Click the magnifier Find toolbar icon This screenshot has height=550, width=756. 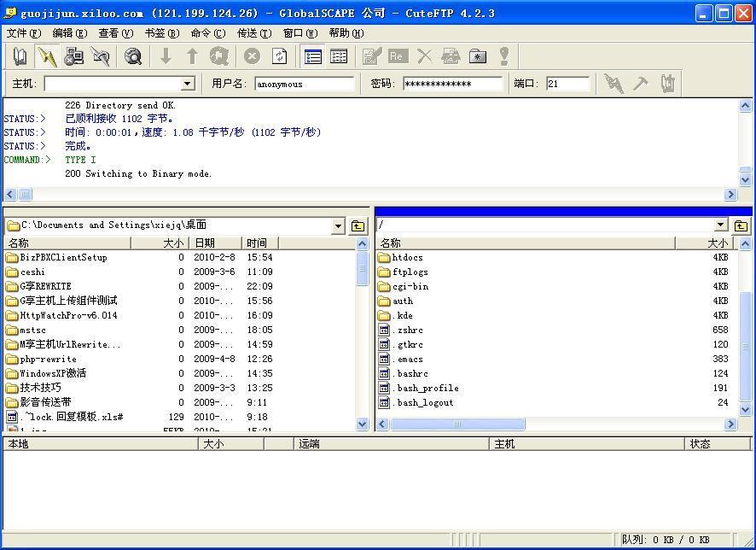coord(133,56)
